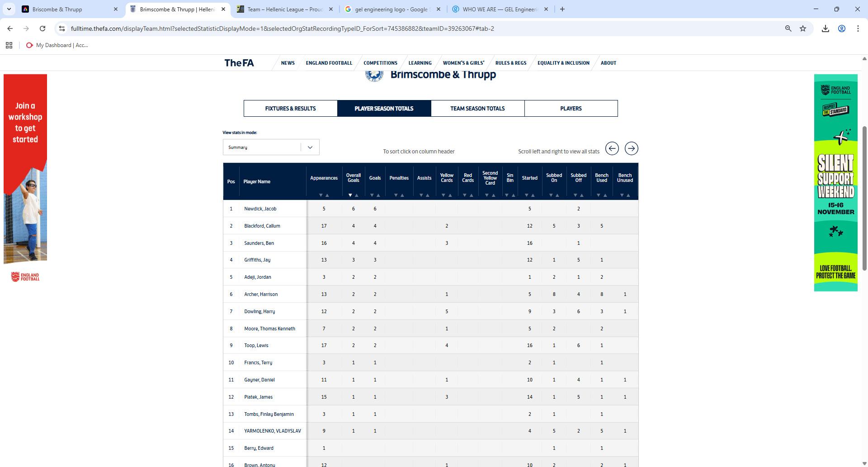Viewport: 868px width, 467px height.
Task: View site information icon in address bar
Action: (62, 29)
